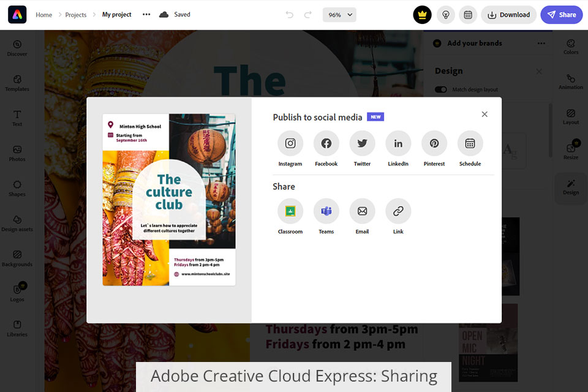588x392 pixels.
Task: Open the Resize tool
Action: tap(571, 150)
